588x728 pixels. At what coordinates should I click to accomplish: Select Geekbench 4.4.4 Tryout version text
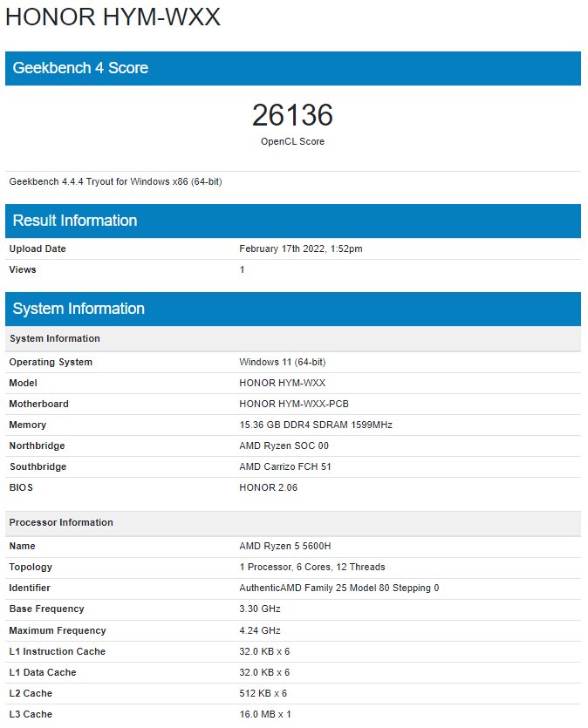coord(116,181)
